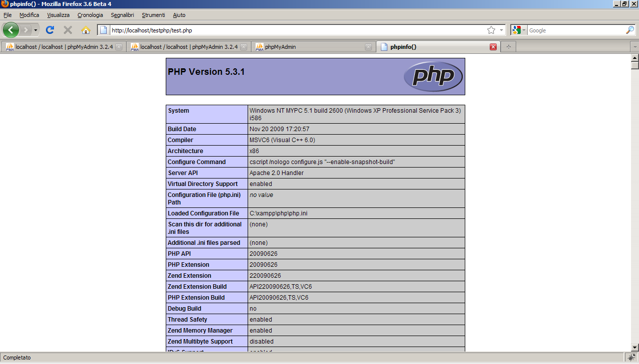Go back with the green Back arrow
639x364 pixels.
[11, 30]
